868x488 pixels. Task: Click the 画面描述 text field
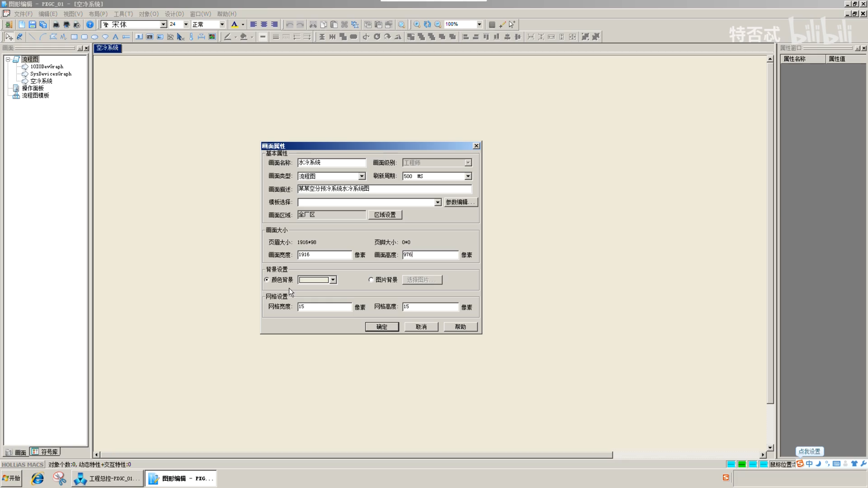point(384,189)
